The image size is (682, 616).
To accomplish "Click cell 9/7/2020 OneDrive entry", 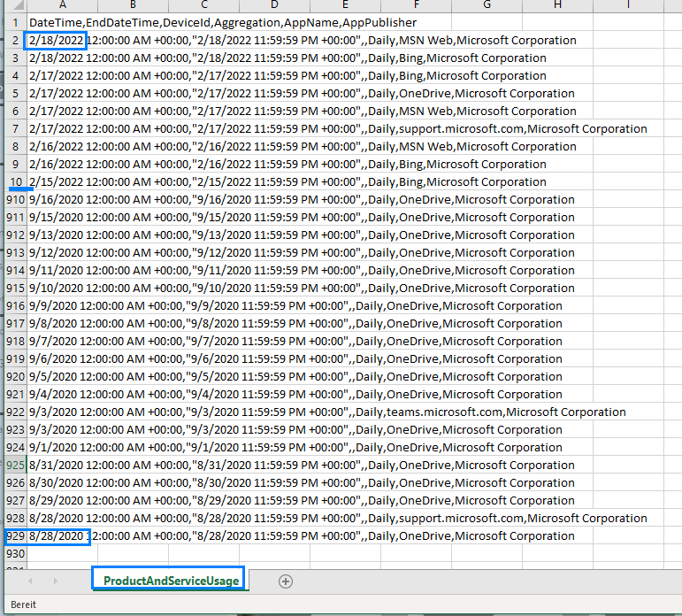I will coord(295,342).
